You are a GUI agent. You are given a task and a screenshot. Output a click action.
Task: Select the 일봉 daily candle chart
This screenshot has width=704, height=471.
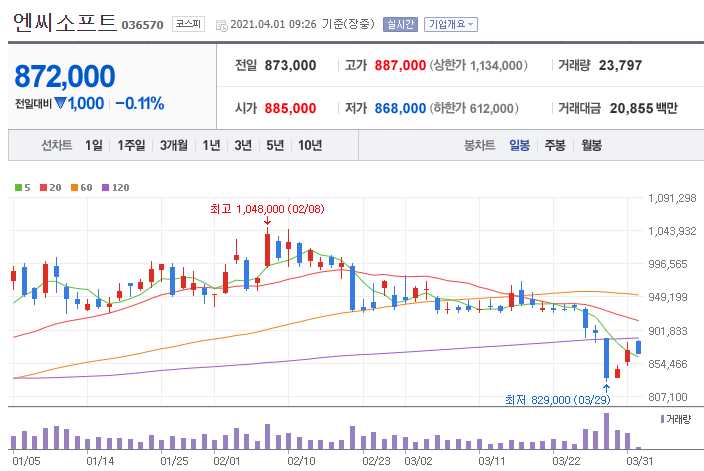tap(519, 145)
